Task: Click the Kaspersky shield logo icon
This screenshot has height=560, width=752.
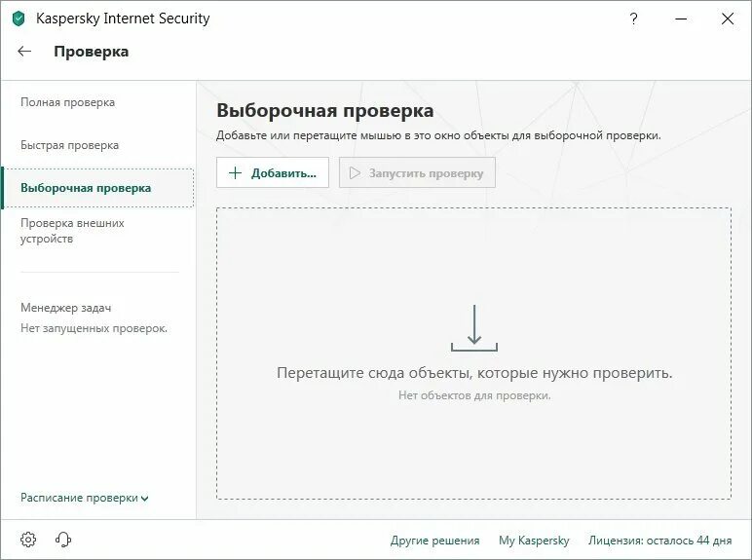Action: pyautogui.click(x=19, y=19)
